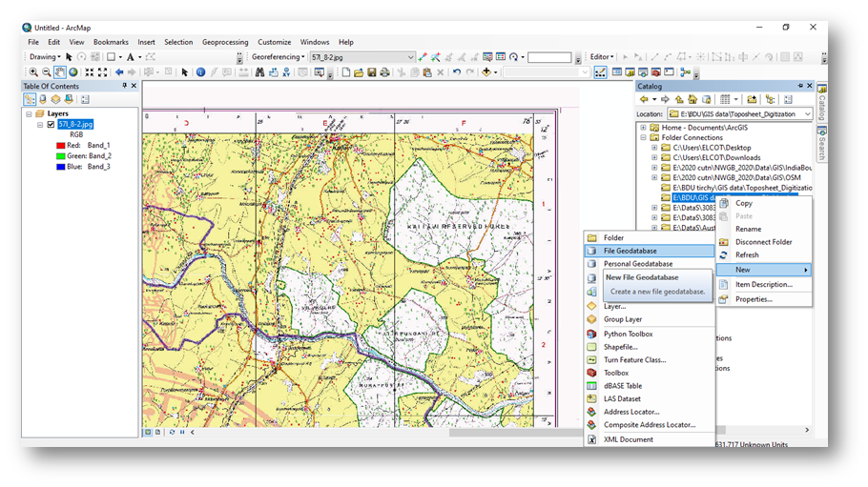Select List By Selection button

[69, 99]
